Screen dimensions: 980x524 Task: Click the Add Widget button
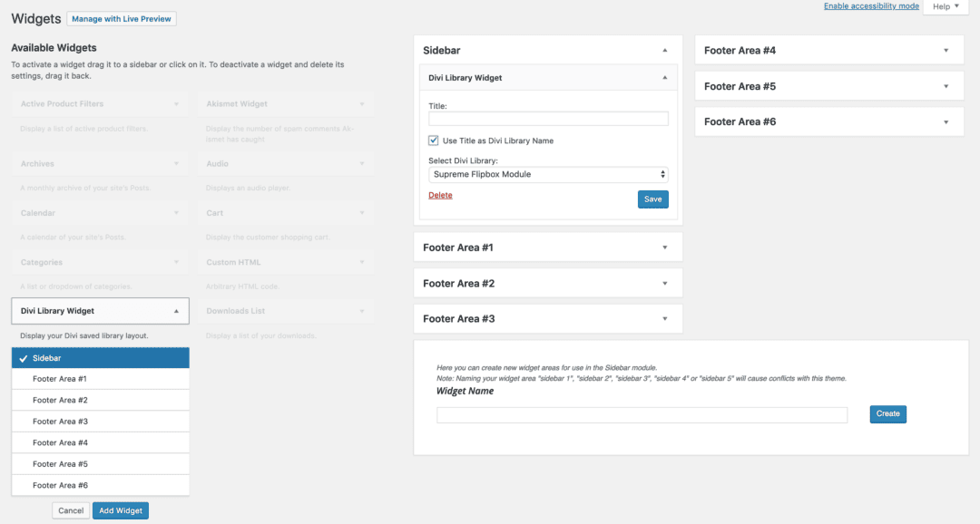coord(121,511)
